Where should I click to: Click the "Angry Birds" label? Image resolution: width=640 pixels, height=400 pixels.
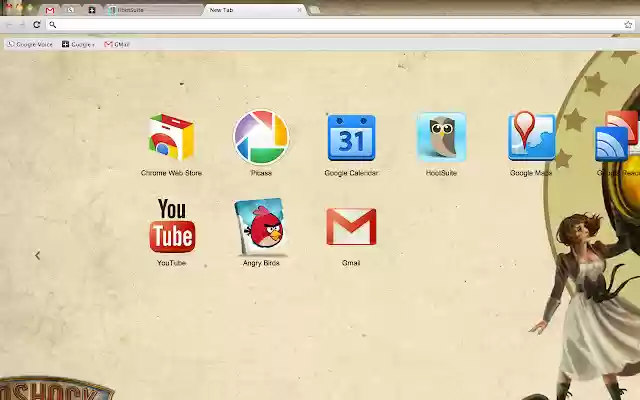click(x=261, y=263)
